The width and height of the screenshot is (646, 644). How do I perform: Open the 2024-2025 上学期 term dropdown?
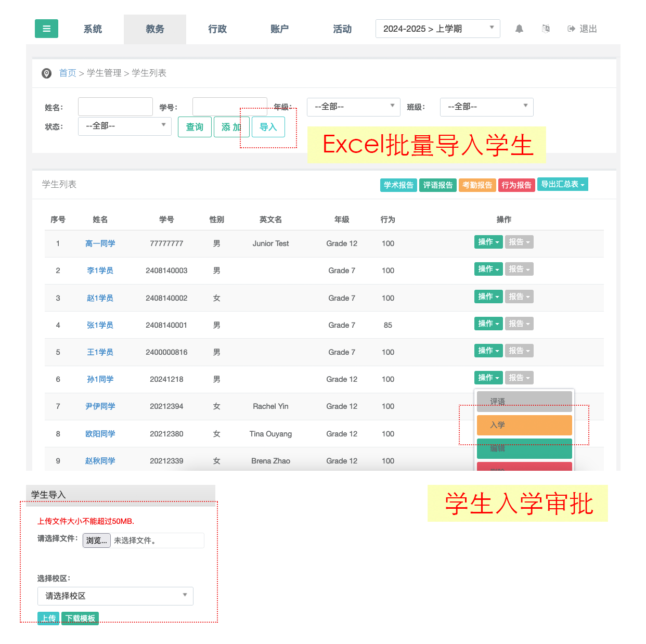[438, 29]
